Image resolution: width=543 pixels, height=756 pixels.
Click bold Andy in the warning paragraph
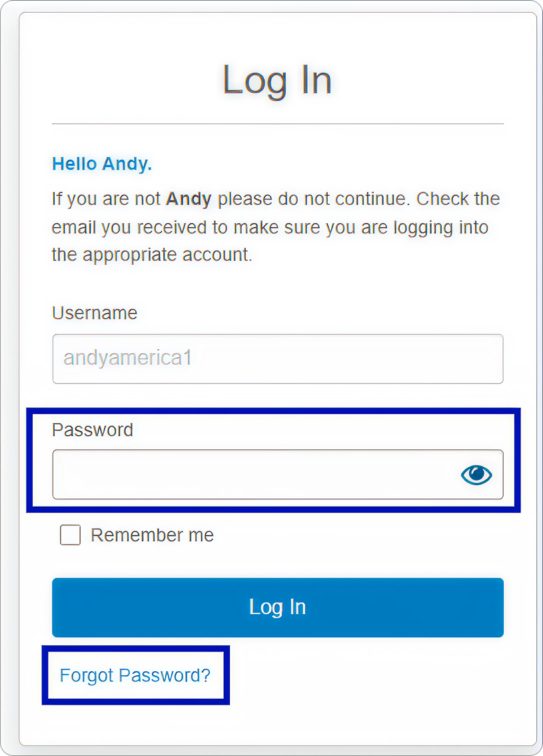coord(189,199)
